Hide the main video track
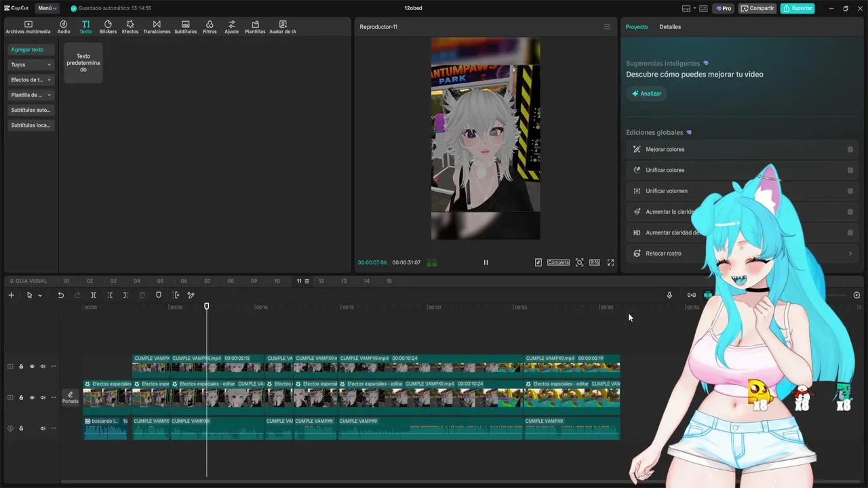868x488 pixels. coord(31,397)
